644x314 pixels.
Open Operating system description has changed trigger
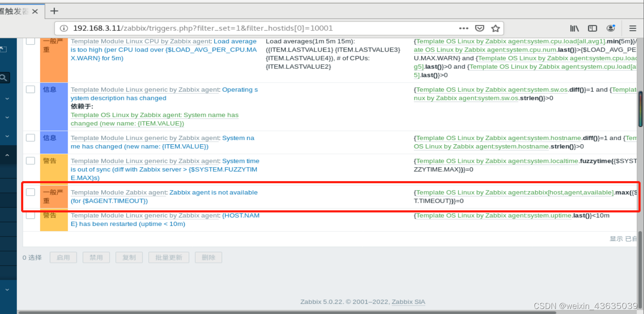pyautogui.click(x=164, y=94)
